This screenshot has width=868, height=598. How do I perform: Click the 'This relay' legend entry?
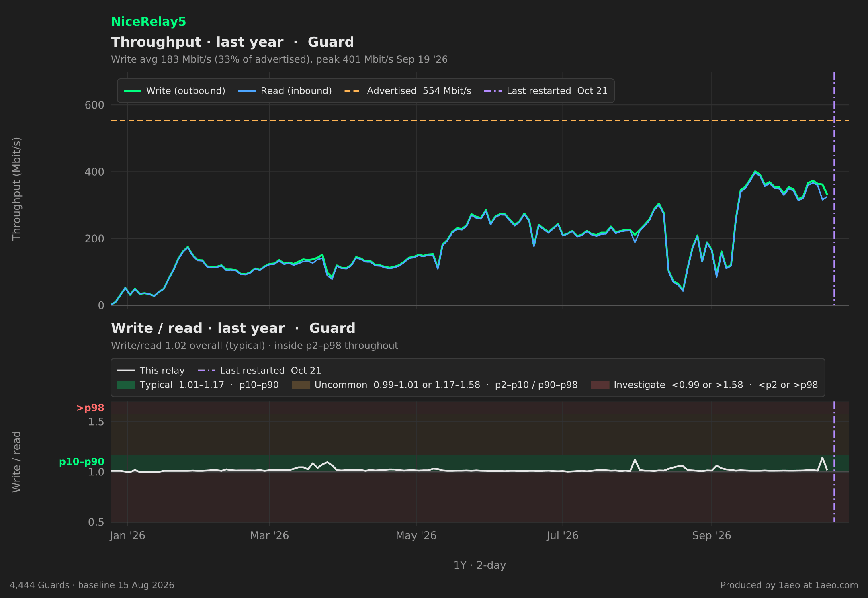click(x=151, y=371)
